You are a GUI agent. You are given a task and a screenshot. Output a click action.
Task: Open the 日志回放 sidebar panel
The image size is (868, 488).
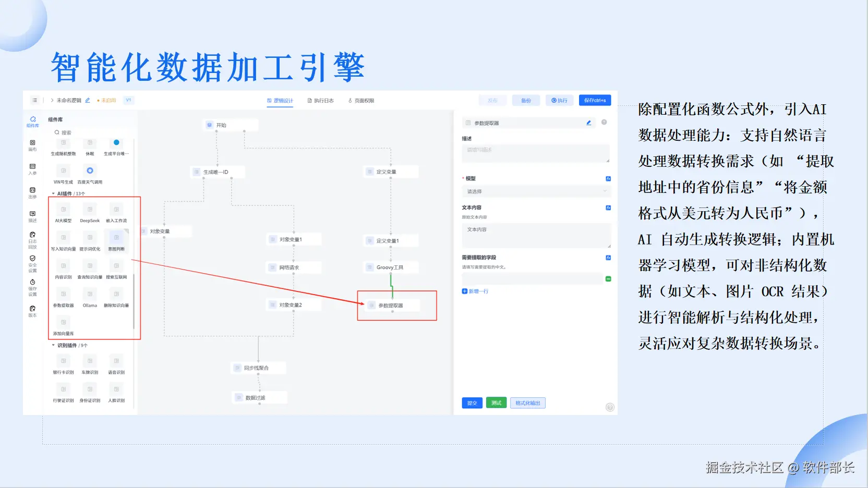(32, 240)
